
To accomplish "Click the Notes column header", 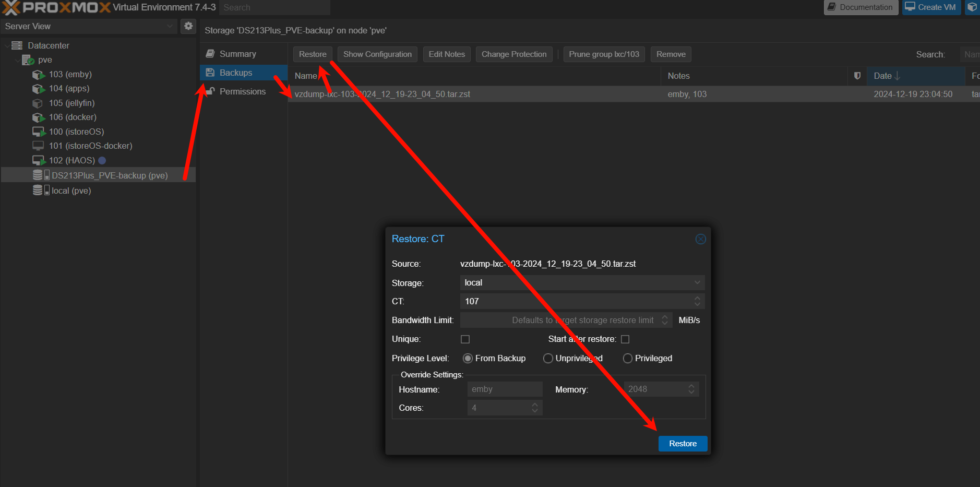I will (755, 76).
